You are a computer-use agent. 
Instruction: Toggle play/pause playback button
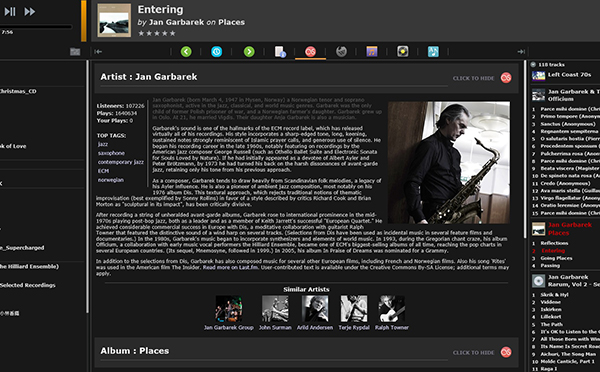(10, 11)
